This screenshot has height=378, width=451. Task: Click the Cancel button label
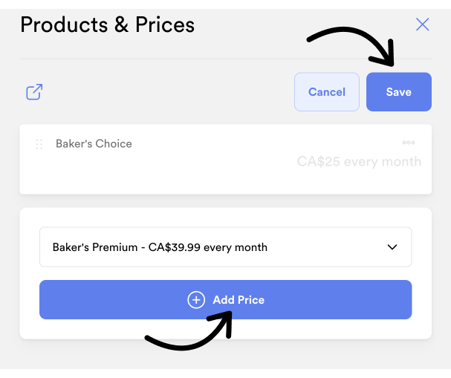[x=327, y=92]
